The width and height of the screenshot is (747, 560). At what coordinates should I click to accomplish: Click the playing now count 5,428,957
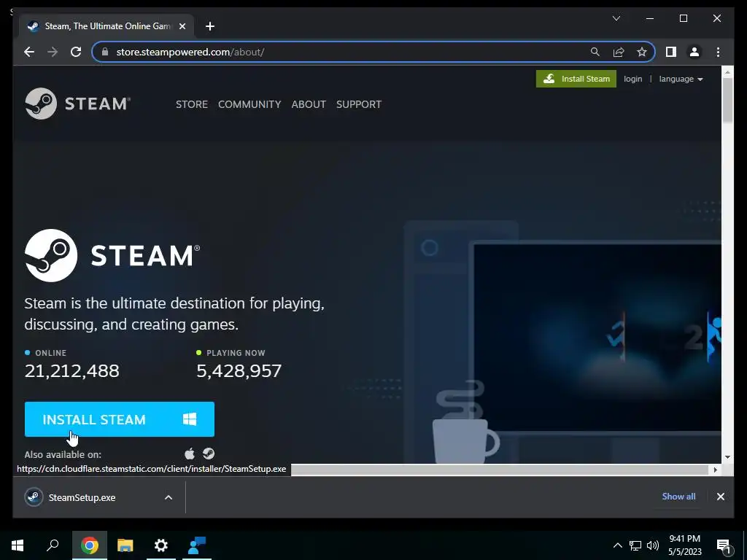pos(239,370)
